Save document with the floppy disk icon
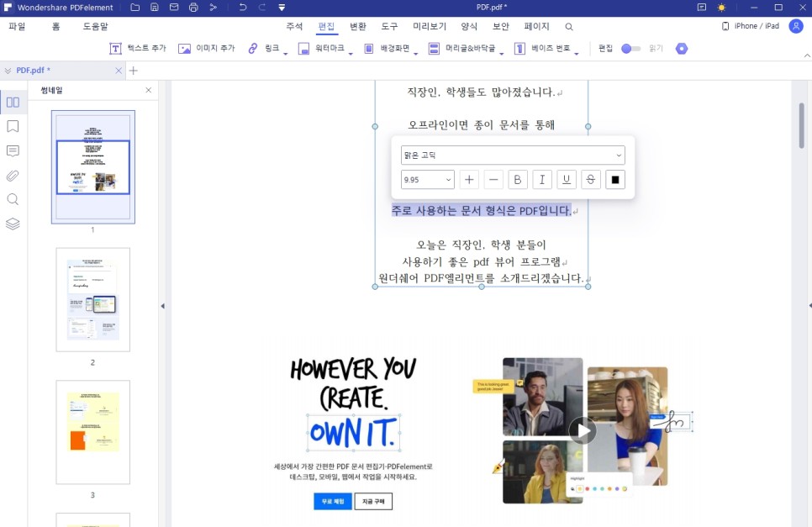Viewport: 812px width, 527px height. pos(155,8)
